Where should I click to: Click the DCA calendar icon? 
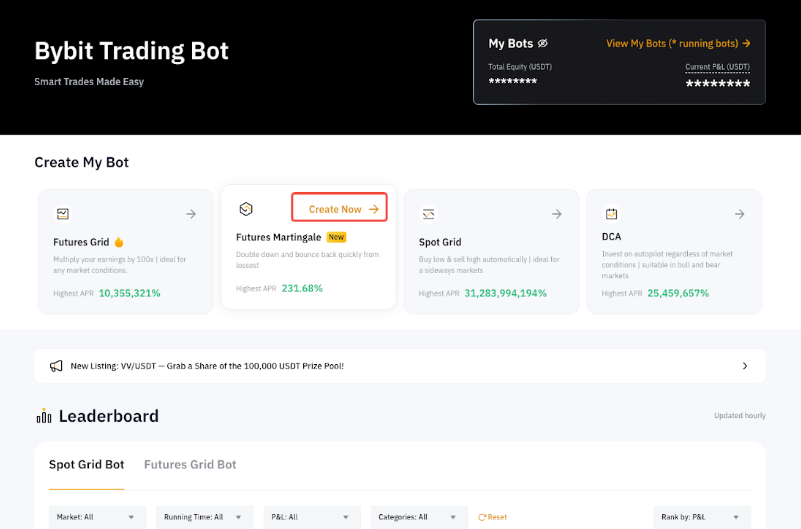point(611,214)
